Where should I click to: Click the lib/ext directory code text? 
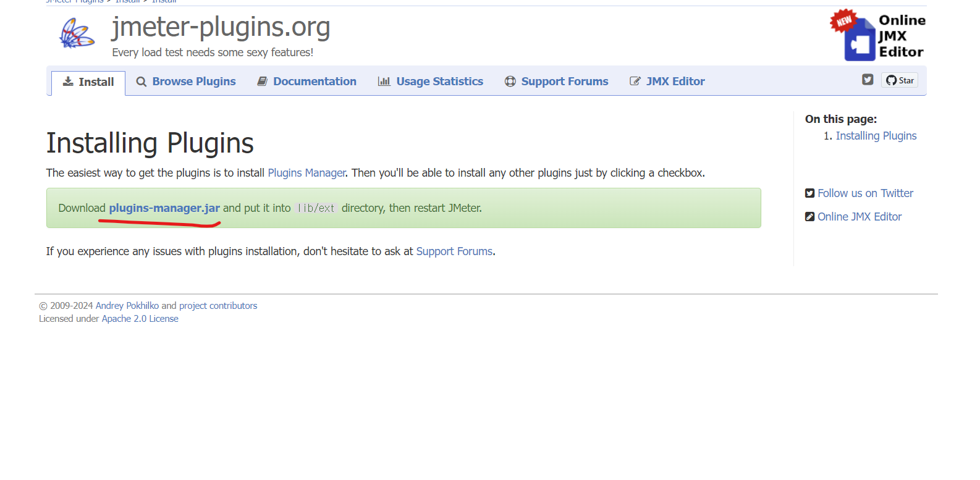tap(316, 208)
